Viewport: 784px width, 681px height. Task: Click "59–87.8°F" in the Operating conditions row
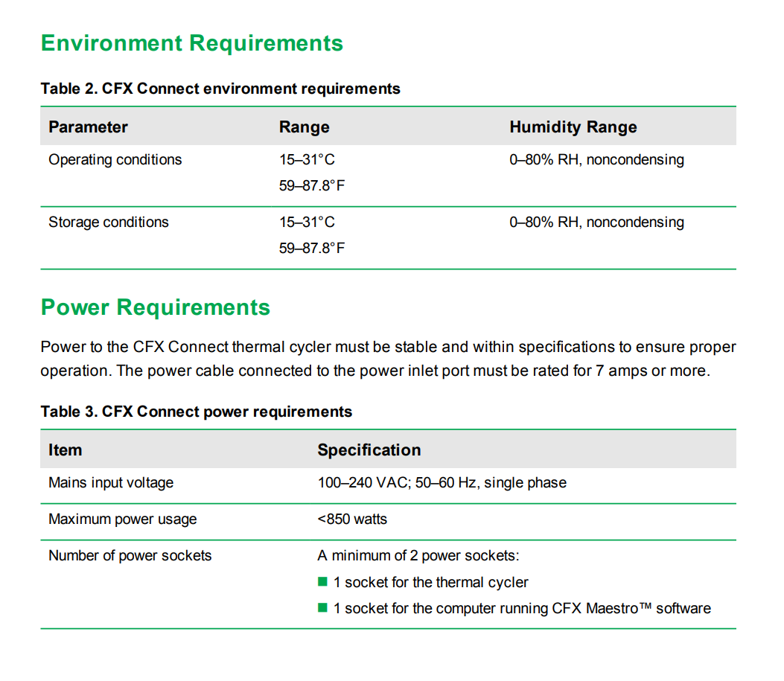pyautogui.click(x=312, y=185)
